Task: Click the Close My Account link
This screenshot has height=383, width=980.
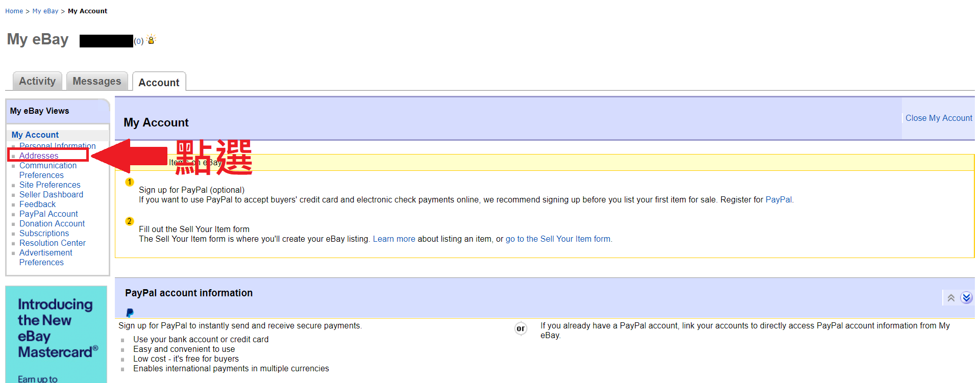Action: pos(939,118)
